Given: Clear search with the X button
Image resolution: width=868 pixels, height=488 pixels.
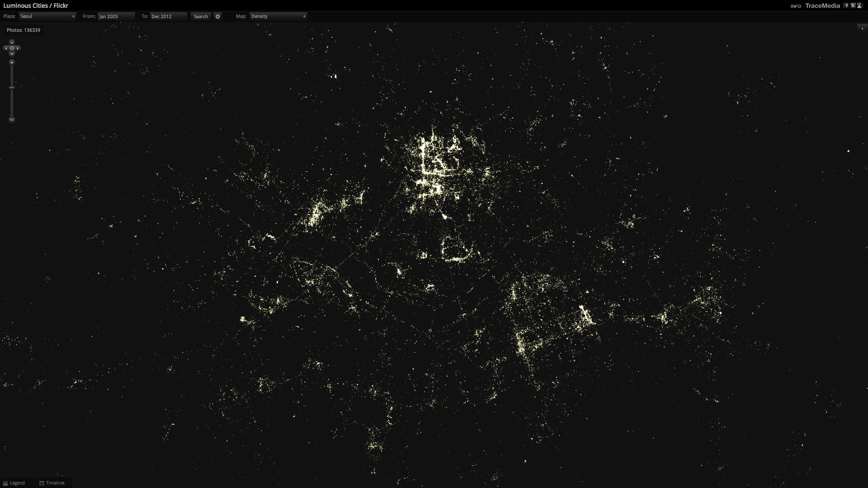Looking at the screenshot, I should tap(218, 16).
